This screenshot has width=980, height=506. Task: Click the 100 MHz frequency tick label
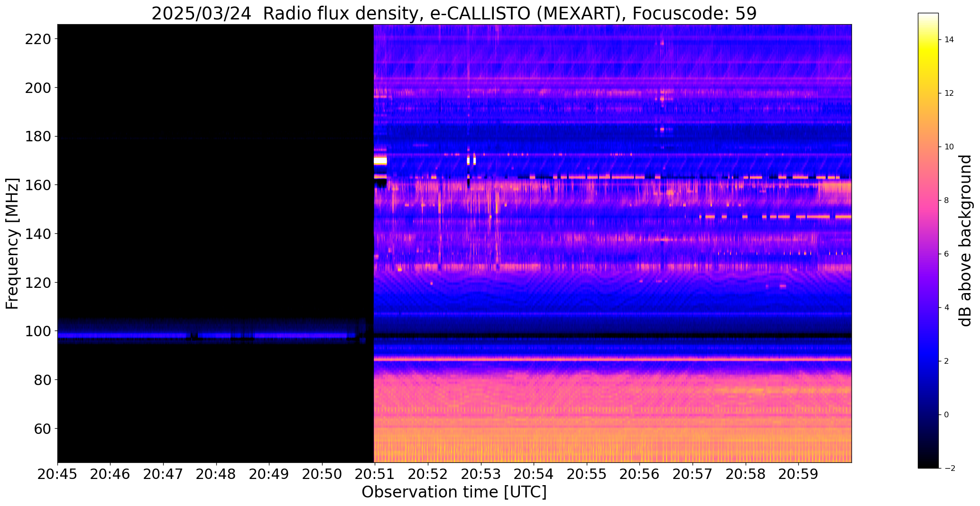coord(37,331)
